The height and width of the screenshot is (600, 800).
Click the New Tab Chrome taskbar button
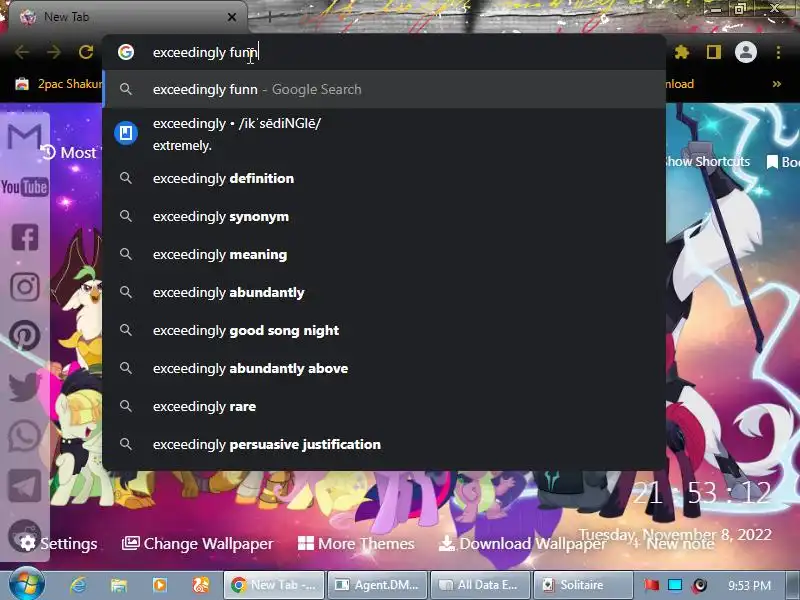(274, 585)
